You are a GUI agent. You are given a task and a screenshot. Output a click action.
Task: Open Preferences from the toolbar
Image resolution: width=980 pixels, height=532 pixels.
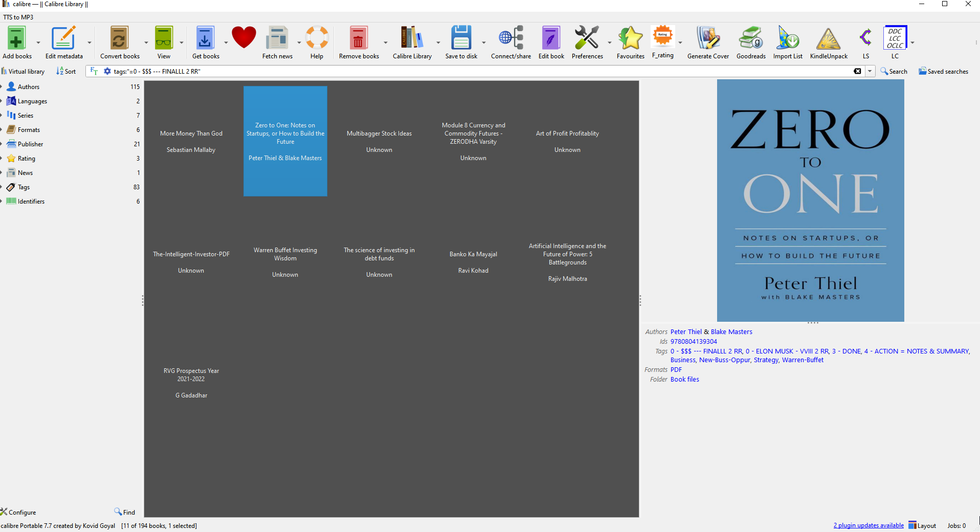pyautogui.click(x=587, y=38)
